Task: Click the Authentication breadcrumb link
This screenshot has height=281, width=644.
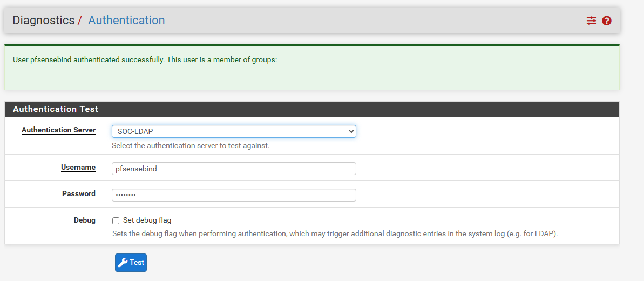Action: [126, 20]
